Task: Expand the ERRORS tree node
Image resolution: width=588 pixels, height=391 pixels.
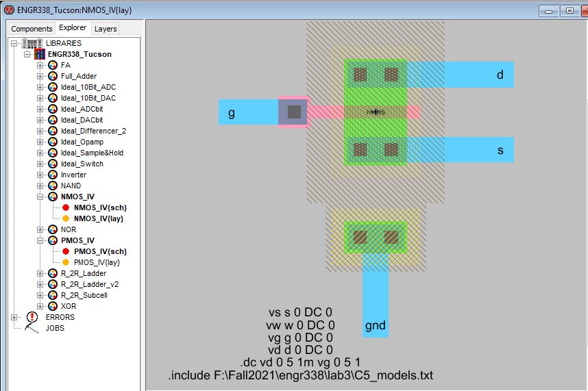Action: 14,317
